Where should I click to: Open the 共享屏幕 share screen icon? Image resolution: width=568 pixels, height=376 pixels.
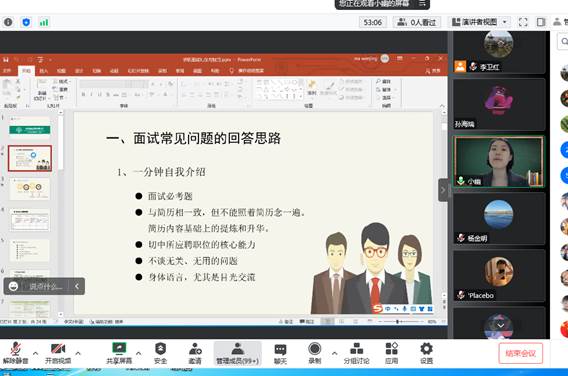[119, 352]
